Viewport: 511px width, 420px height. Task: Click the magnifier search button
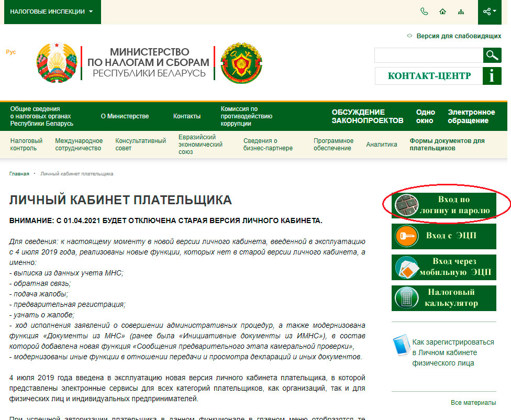(x=492, y=55)
